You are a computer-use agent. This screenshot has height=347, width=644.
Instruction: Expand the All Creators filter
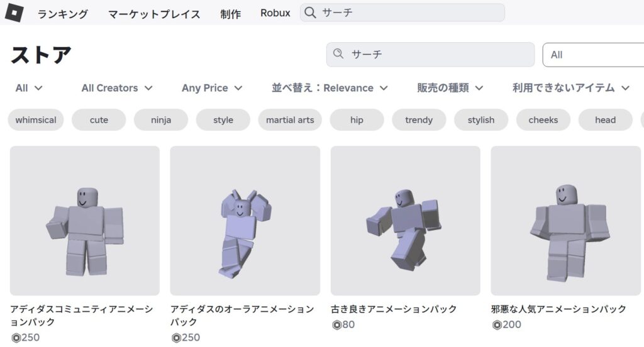(x=117, y=88)
